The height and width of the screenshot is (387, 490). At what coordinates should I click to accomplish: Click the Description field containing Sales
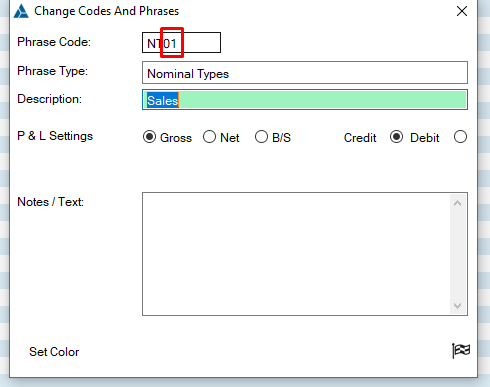[305, 100]
